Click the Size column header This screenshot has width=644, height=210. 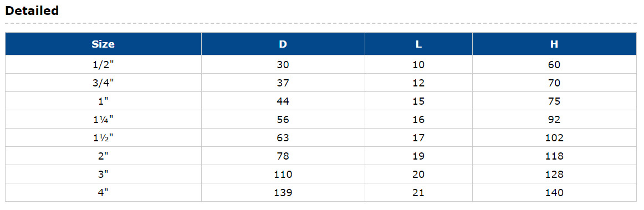point(103,44)
